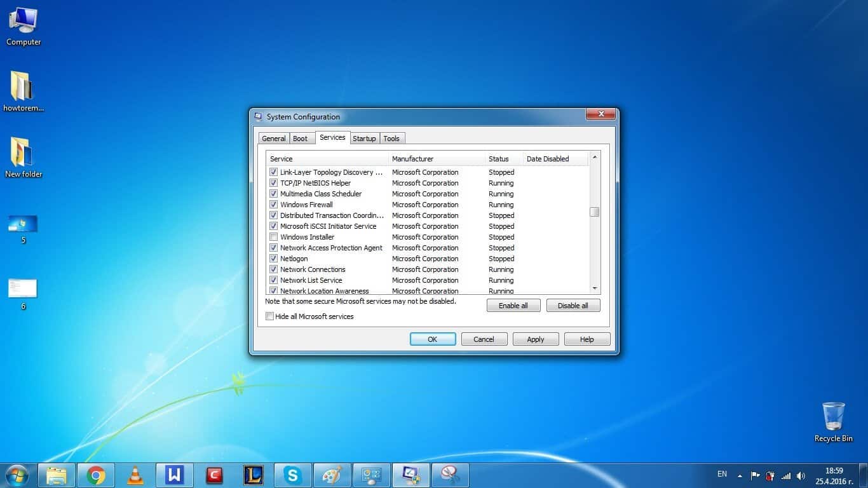Switch to the General tab

[274, 139]
